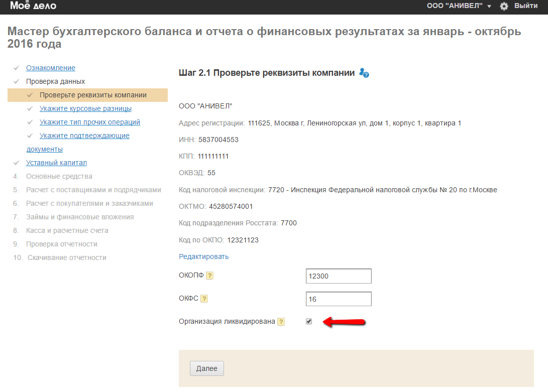Toggle the Организация ликвидирована checkbox
Image resolution: width=548 pixels, height=392 pixels.
pos(309,321)
